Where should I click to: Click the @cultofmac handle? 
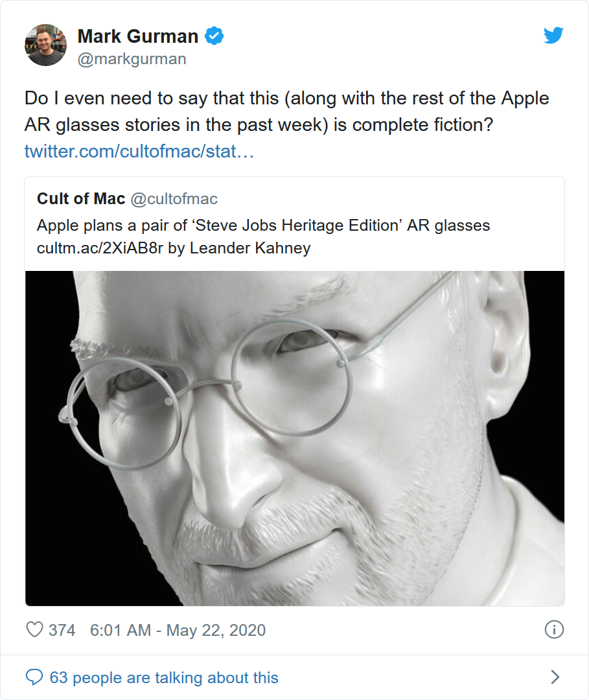coord(174,199)
